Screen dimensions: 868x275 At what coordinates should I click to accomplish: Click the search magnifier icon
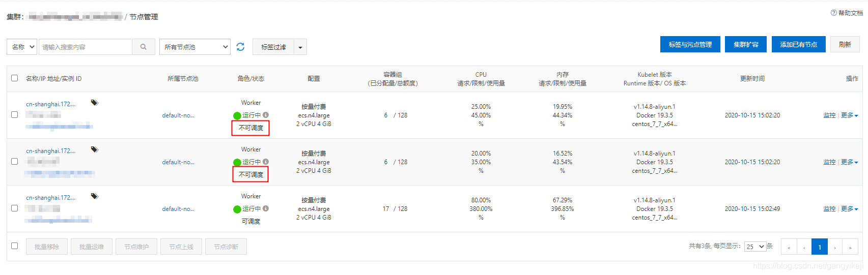click(x=144, y=47)
